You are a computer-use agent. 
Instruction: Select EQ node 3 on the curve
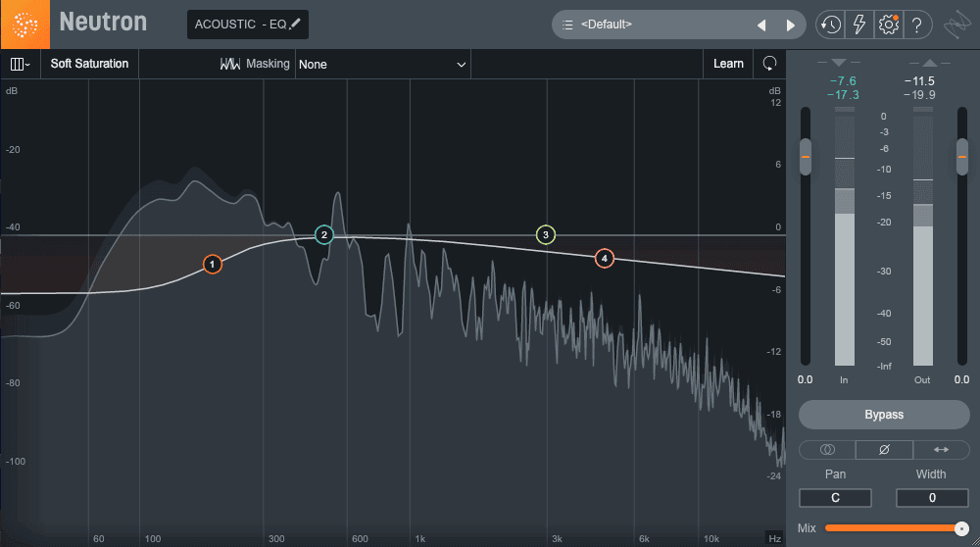pyautogui.click(x=546, y=235)
